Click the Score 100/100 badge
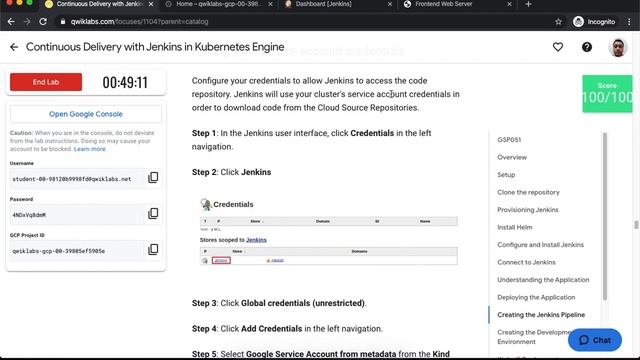Image resolution: width=640 pixels, height=360 pixels. [x=607, y=93]
